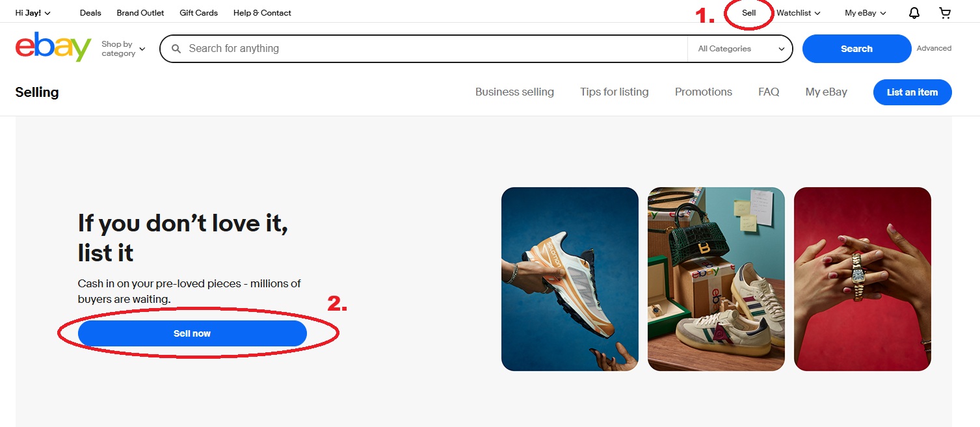980x427 pixels.
Task: Click the blue Sell now button
Action: 192,333
